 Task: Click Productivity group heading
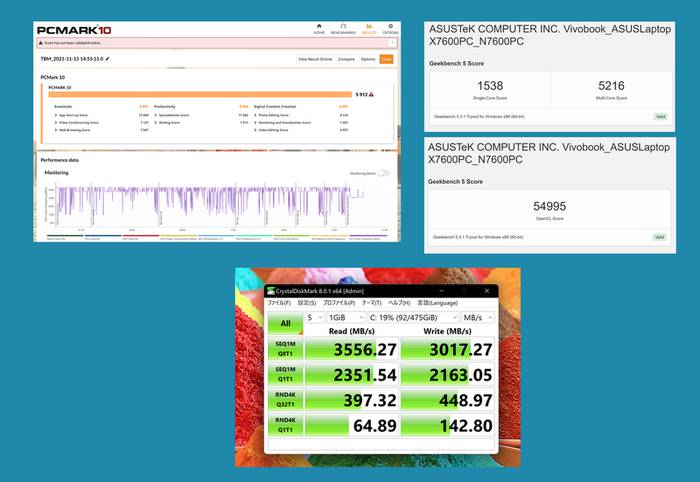165,107
